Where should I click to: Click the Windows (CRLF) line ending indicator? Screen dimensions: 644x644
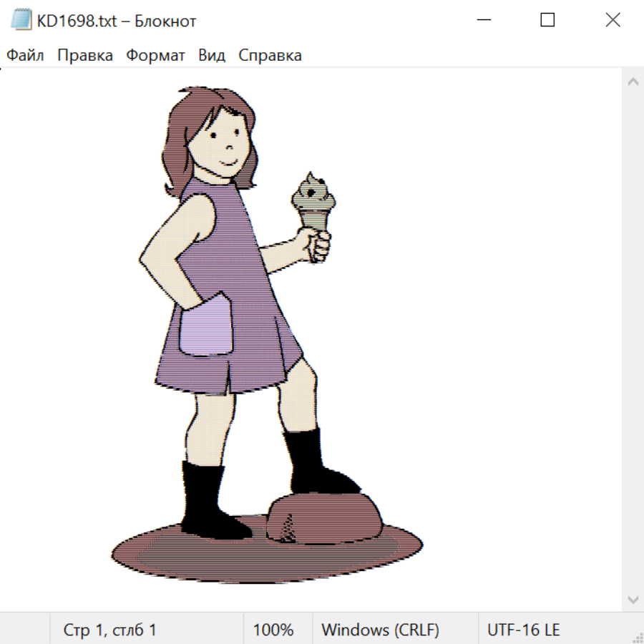pos(380,630)
